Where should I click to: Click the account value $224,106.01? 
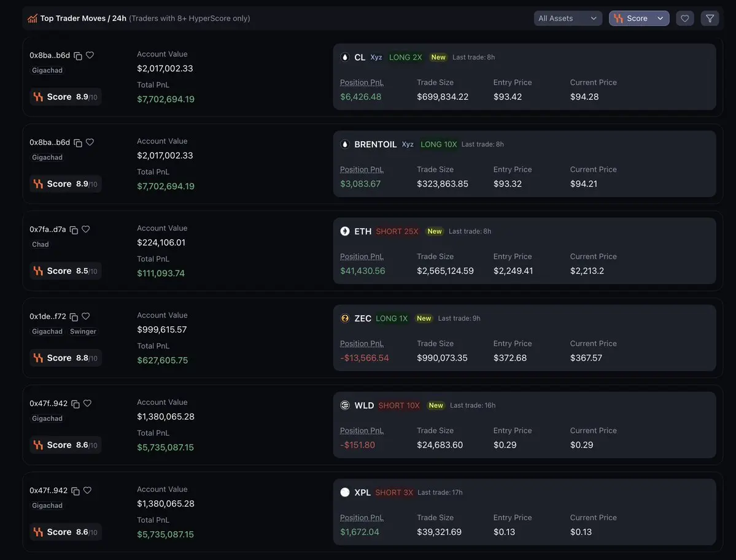pos(161,242)
